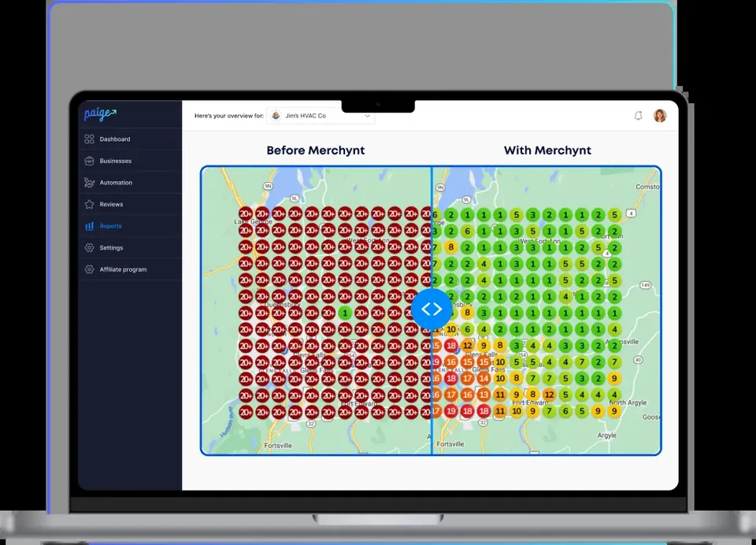Click the Argyle label below North Argyle
The image size is (756, 545).
tap(607, 435)
